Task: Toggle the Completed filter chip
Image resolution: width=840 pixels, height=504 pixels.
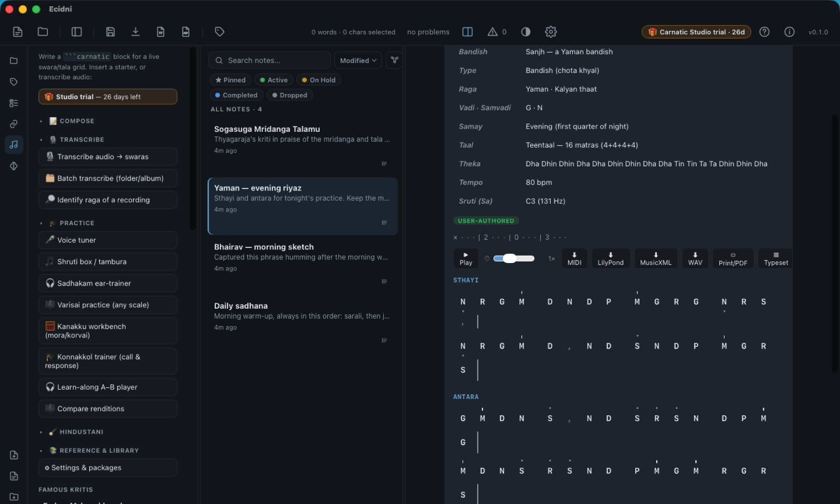Action: 236,95
